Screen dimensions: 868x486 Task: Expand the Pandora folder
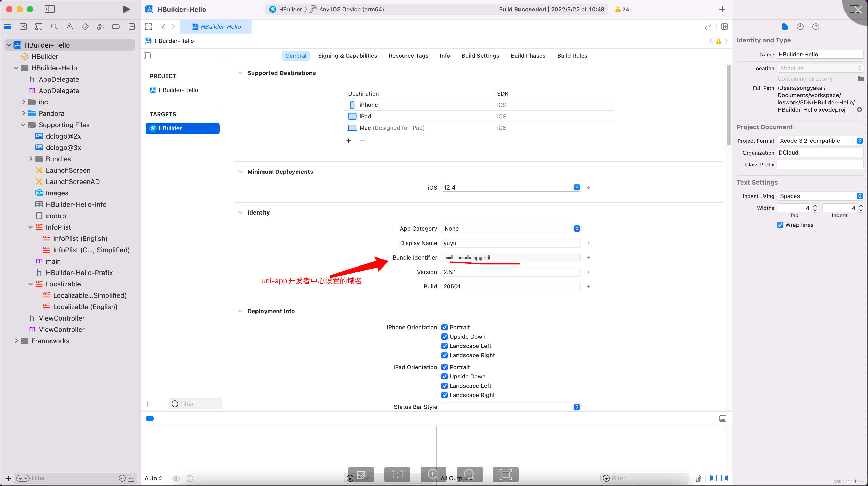click(24, 113)
